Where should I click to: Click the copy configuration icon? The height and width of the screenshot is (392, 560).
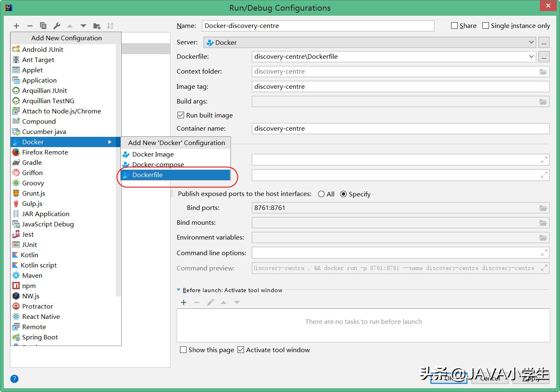[43, 26]
